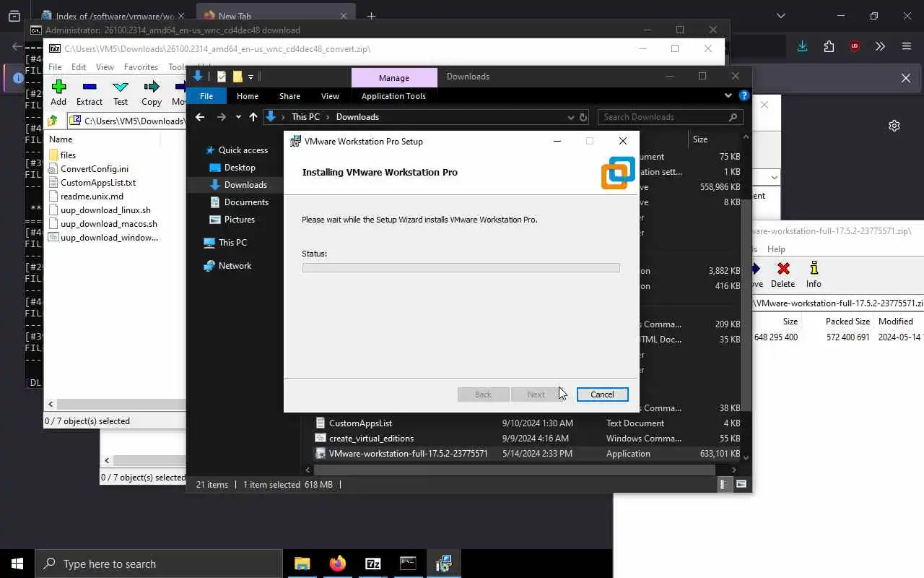This screenshot has width=924, height=578.
Task: Click the Search Downloads field
Action: [670, 117]
